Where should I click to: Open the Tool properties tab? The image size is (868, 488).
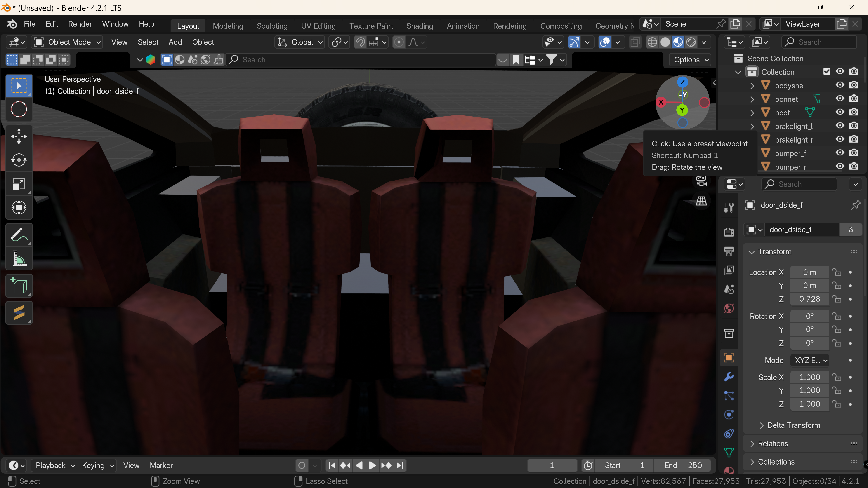729,208
